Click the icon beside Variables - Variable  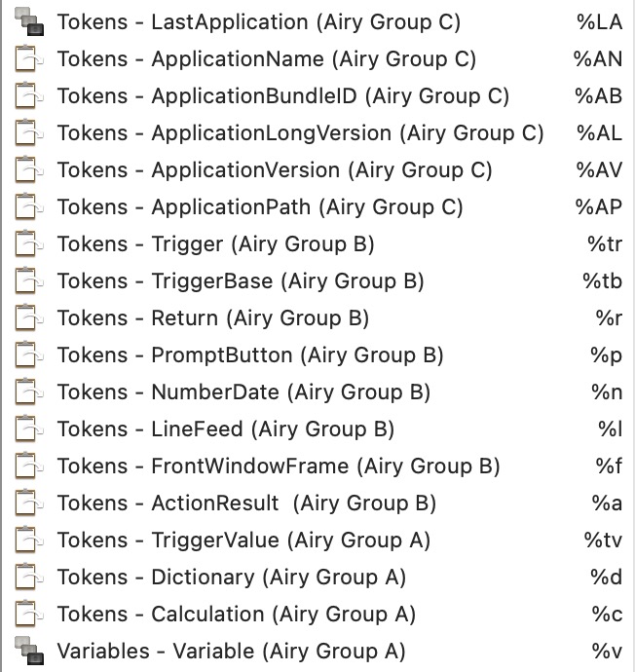point(26,652)
